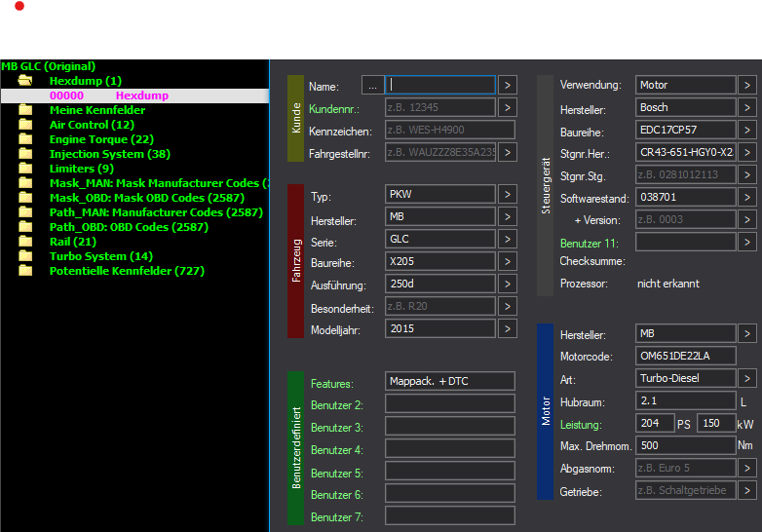Click the Softwarestand field showing 038701

coord(686,197)
